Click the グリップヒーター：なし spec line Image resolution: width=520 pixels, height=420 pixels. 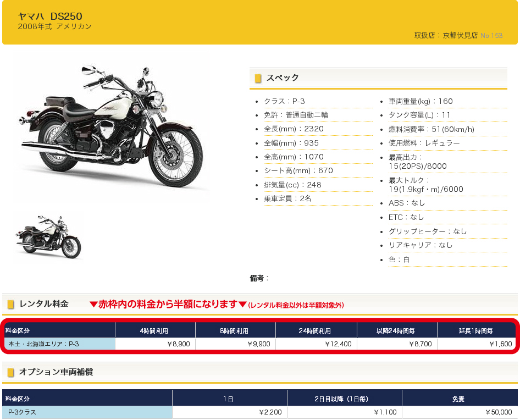(x=428, y=231)
